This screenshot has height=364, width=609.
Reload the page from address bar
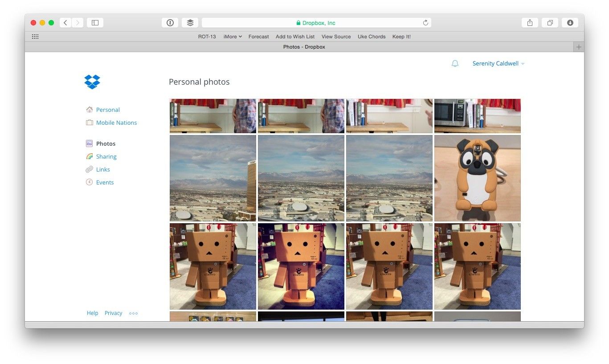(x=425, y=23)
